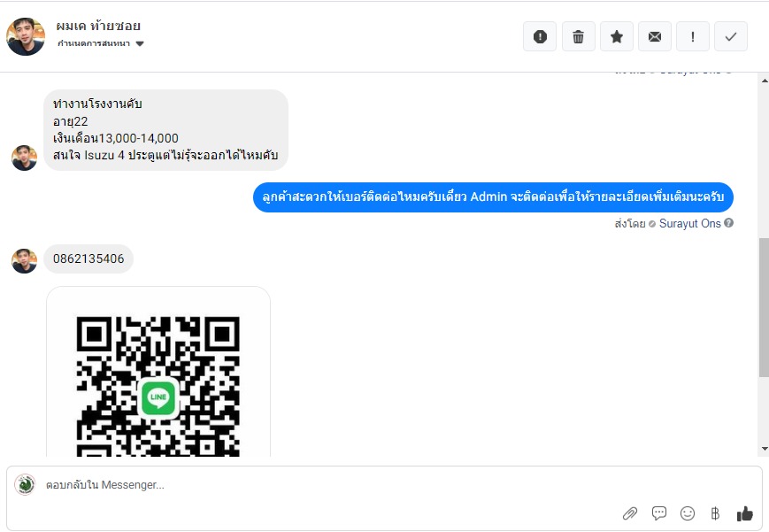Click the spam report exclamation circle icon

coord(540,36)
